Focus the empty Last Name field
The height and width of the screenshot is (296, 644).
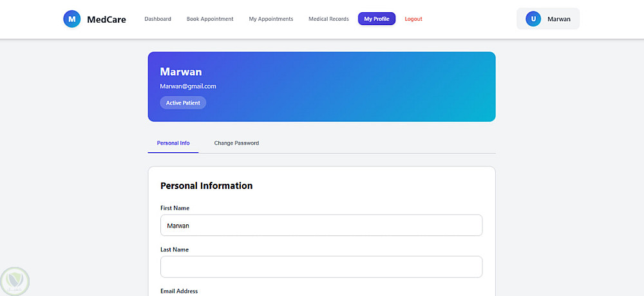pos(321,267)
